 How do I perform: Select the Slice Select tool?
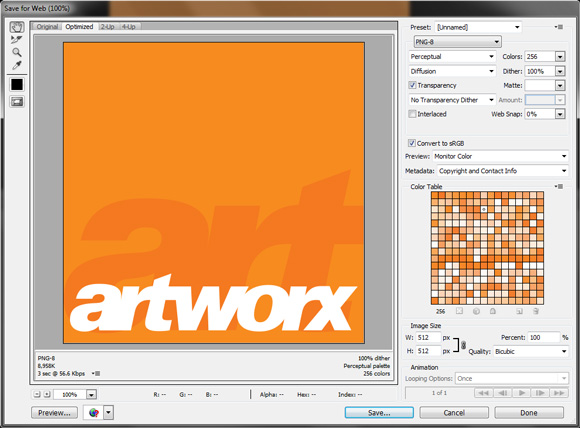(x=17, y=40)
